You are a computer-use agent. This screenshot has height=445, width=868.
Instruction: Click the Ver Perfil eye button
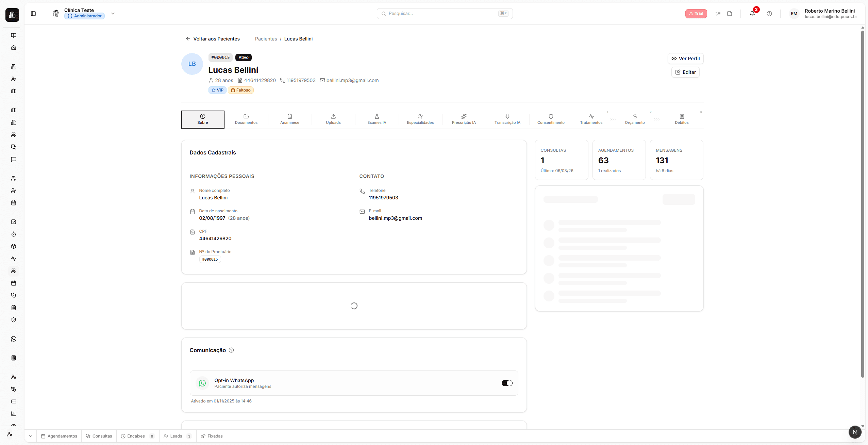pyautogui.click(x=685, y=59)
